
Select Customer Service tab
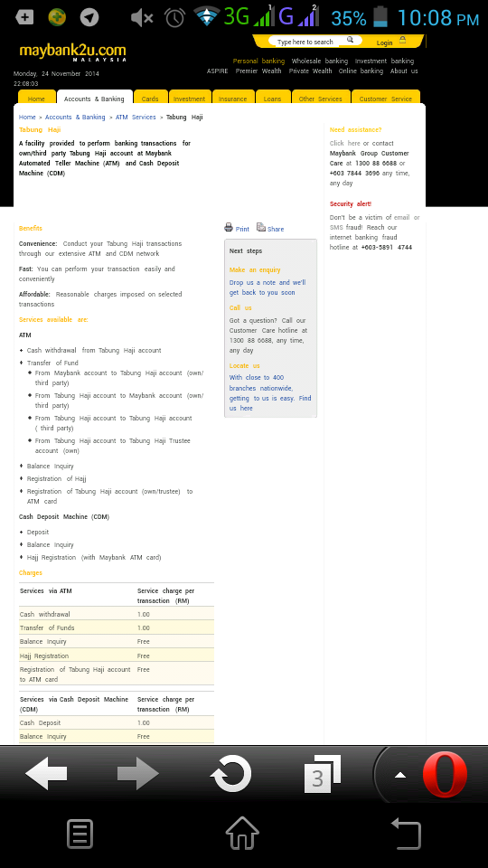tap(386, 99)
